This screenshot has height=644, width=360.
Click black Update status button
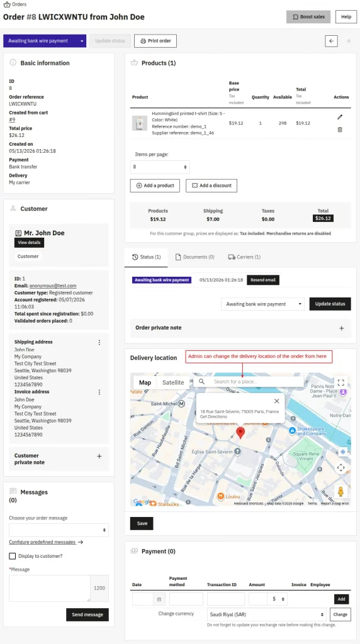[x=330, y=304]
